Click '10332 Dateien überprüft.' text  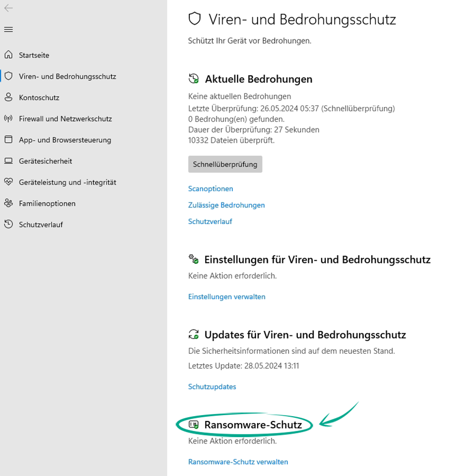[x=231, y=140]
